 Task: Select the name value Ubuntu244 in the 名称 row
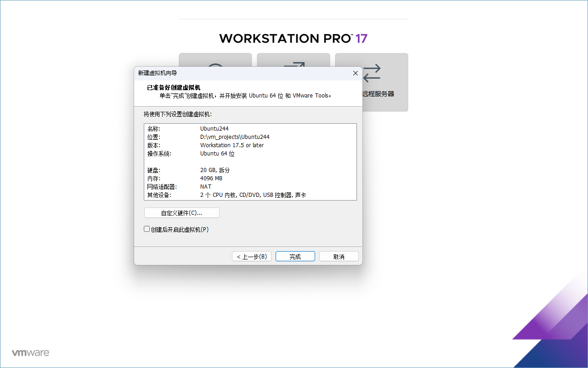(215, 129)
